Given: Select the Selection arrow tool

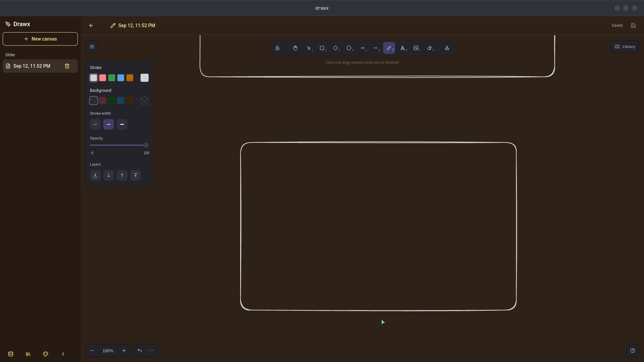Looking at the screenshot, I should click(309, 48).
